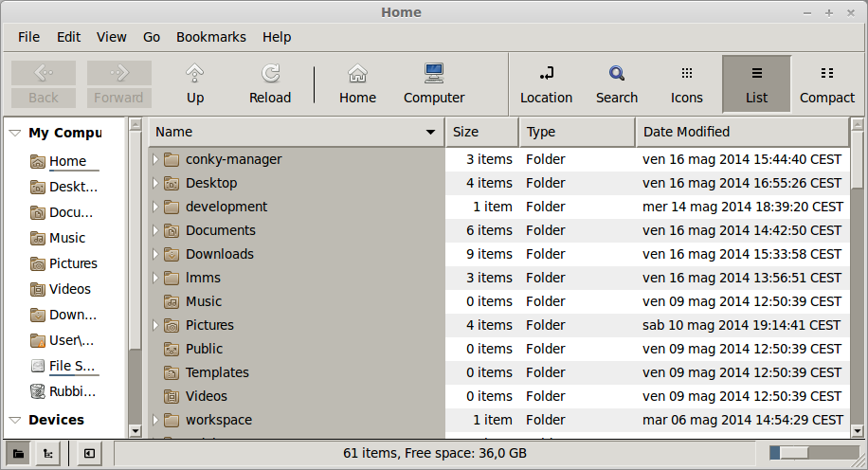Screen dimensions: 868x470
Task: Collapse the My Computer section
Action: click(15, 133)
